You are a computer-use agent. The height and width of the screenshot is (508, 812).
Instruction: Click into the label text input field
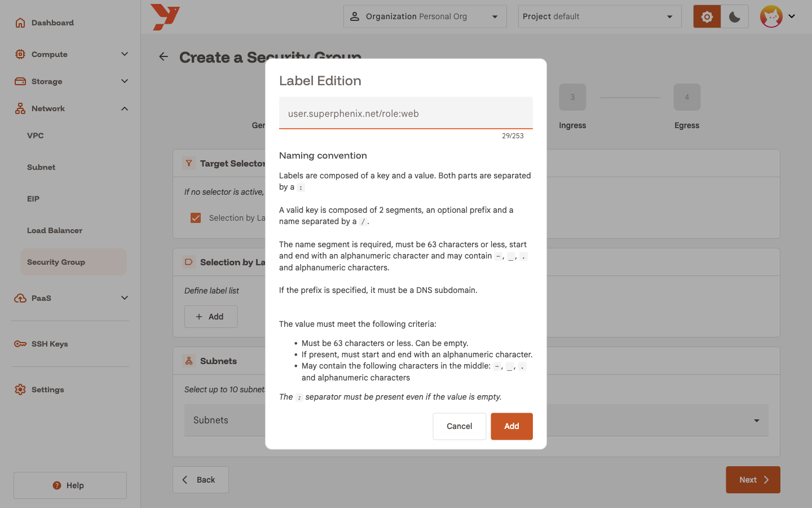[x=406, y=113]
